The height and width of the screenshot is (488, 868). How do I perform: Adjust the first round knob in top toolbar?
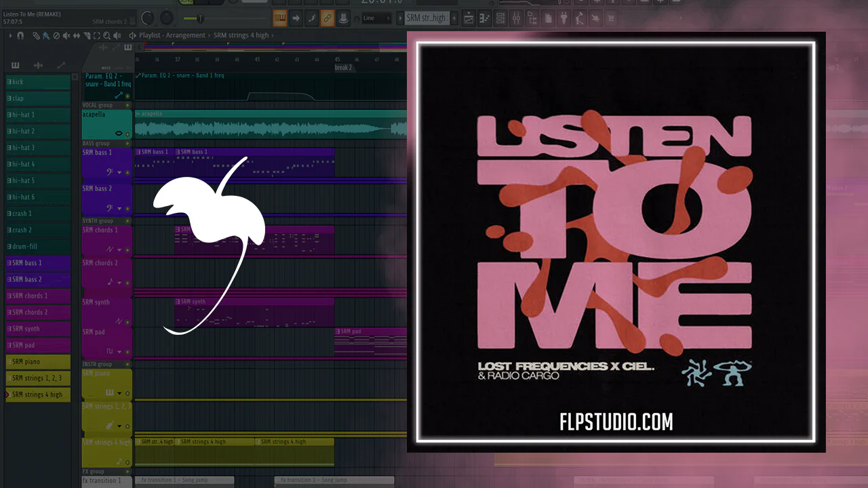147,18
